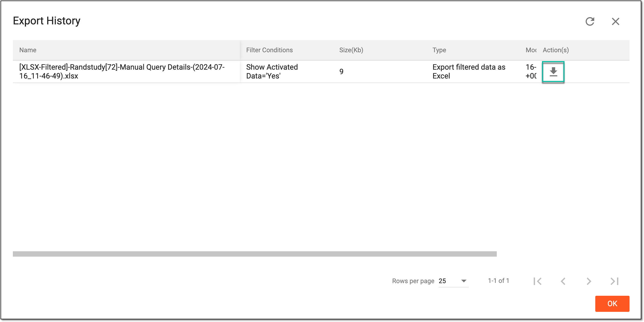Viewport: 644px width, 322px height.
Task: Close the Export History dialog
Action: (x=616, y=21)
